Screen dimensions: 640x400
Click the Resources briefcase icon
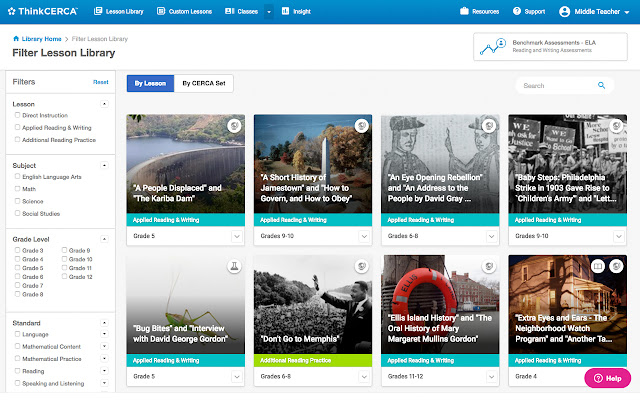coord(465,11)
